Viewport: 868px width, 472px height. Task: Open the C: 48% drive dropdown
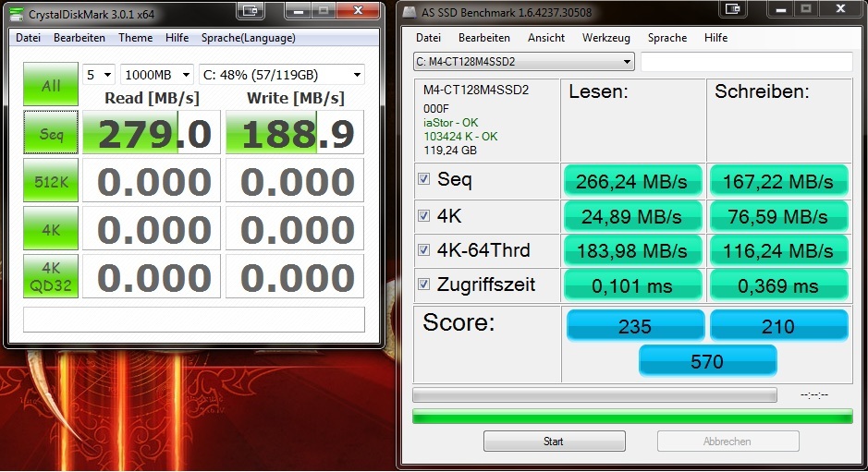click(x=282, y=75)
